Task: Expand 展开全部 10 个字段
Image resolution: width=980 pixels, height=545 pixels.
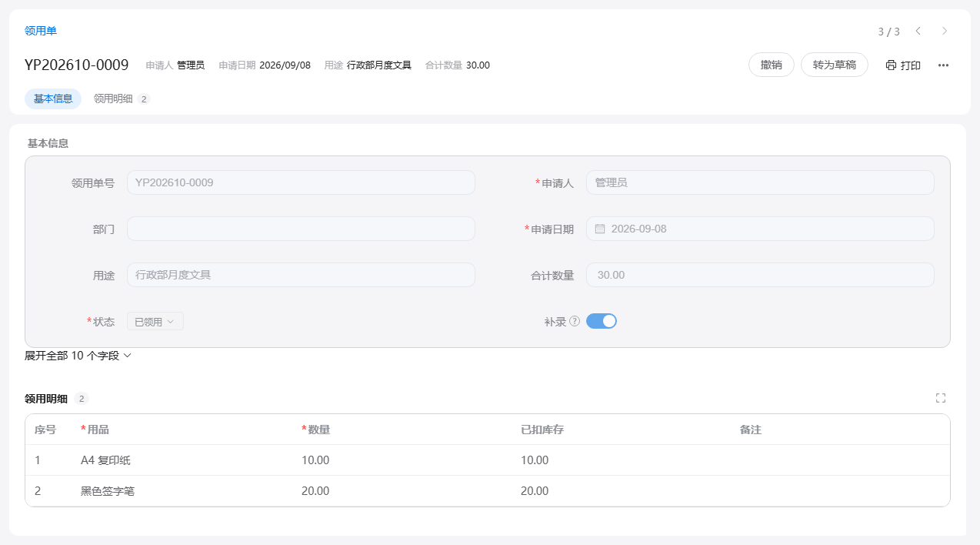Action: [x=78, y=356]
